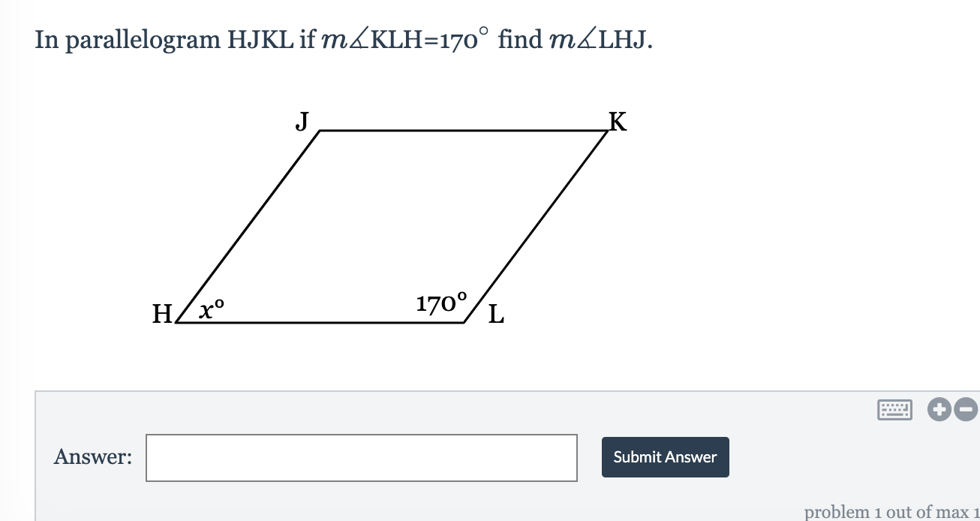
Task: Click the Answer label beside the input box
Action: 92,456
